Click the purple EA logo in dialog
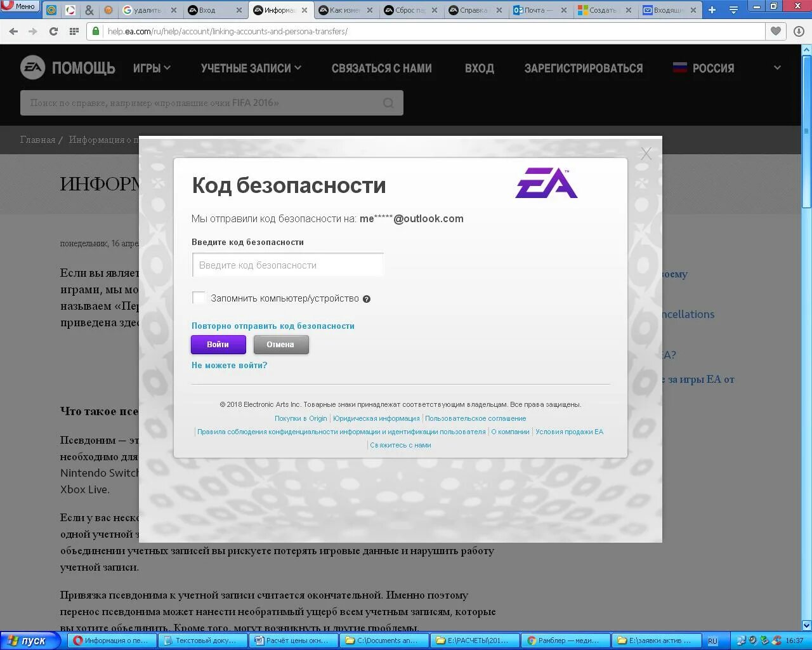The height and width of the screenshot is (650, 812). (546, 184)
